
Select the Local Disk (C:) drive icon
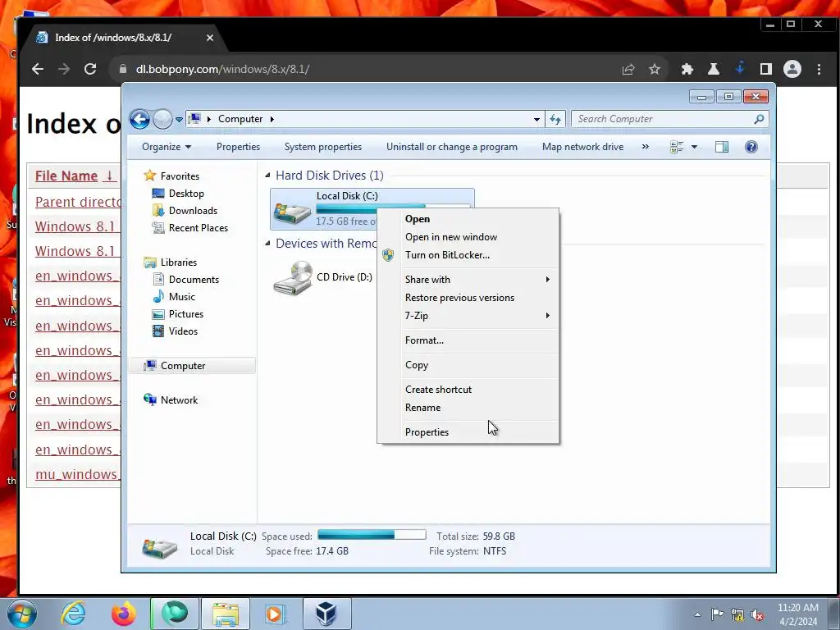coord(291,212)
